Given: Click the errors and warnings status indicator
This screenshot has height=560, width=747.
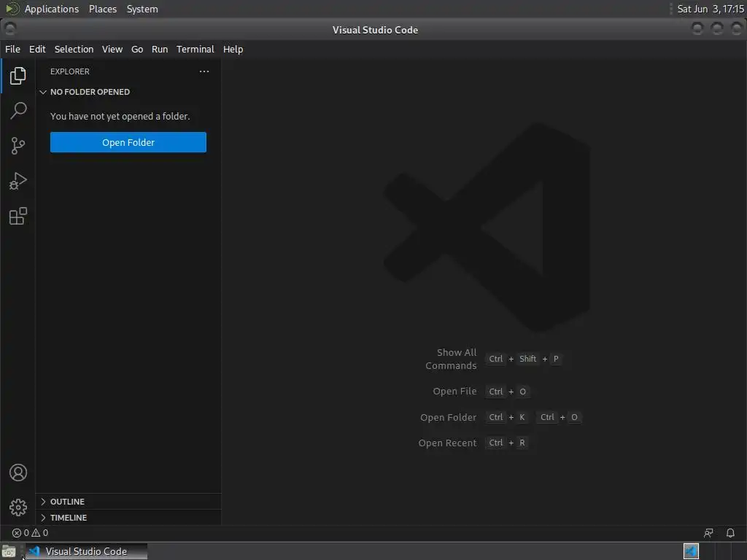Looking at the screenshot, I should [x=30, y=533].
